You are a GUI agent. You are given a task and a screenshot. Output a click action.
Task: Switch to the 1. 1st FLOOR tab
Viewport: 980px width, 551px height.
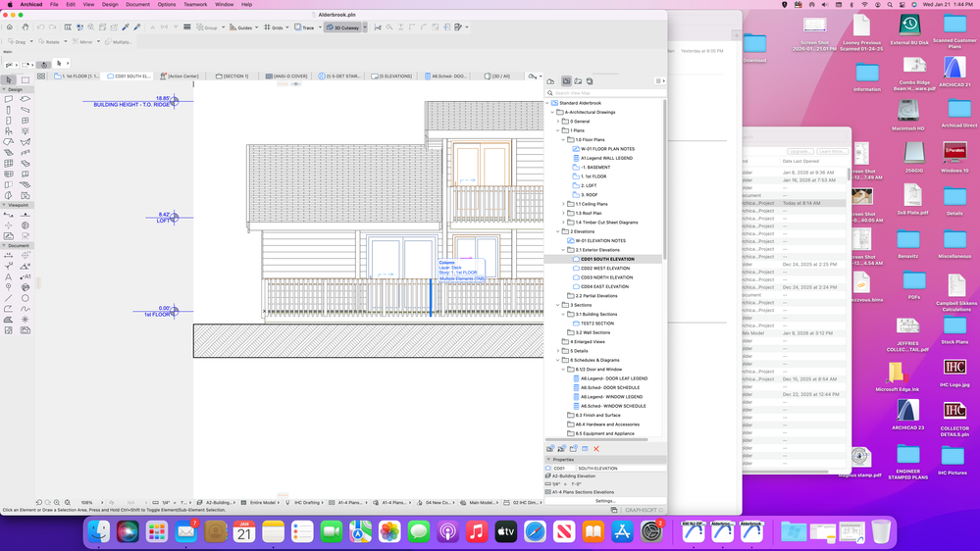[77, 76]
